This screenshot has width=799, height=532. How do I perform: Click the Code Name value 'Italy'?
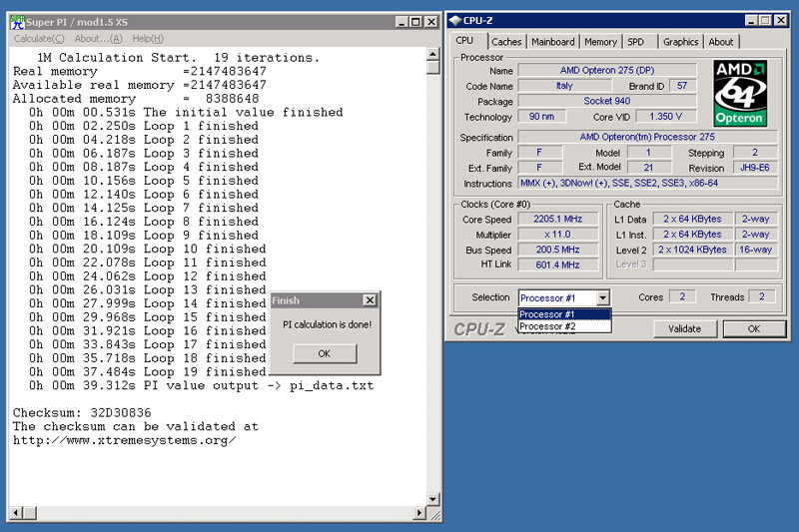click(564, 86)
